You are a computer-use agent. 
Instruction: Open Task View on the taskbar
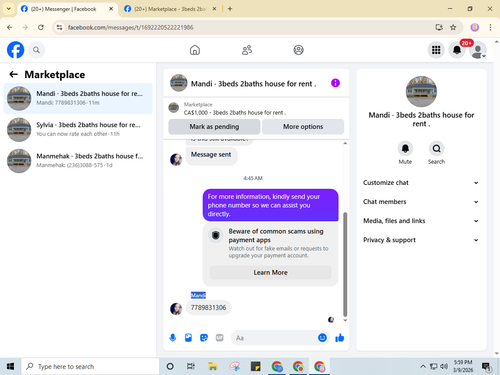tap(191, 366)
